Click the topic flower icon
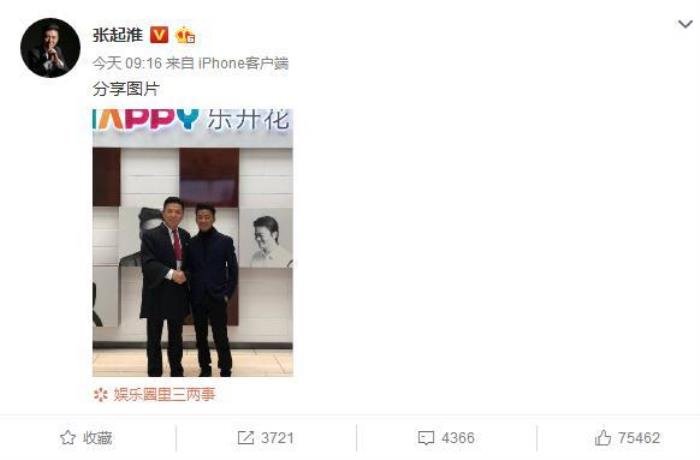This screenshot has height=460, width=700. [101, 394]
